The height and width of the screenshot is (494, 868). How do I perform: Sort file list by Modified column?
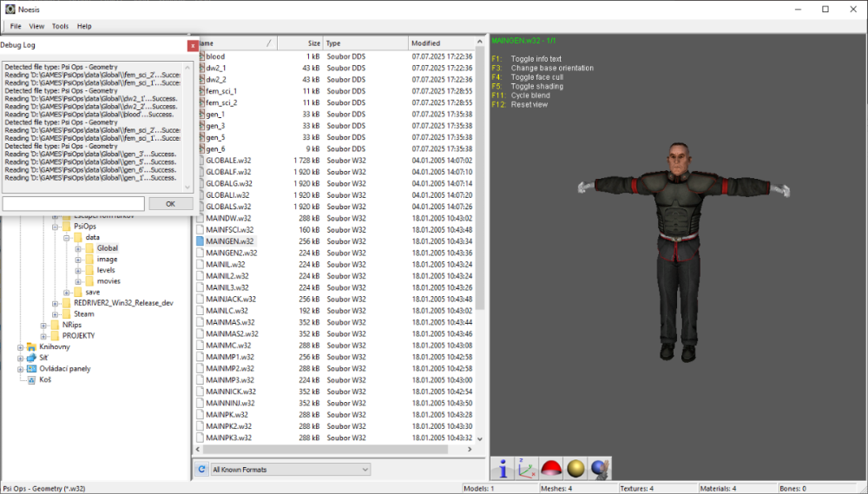tap(441, 43)
